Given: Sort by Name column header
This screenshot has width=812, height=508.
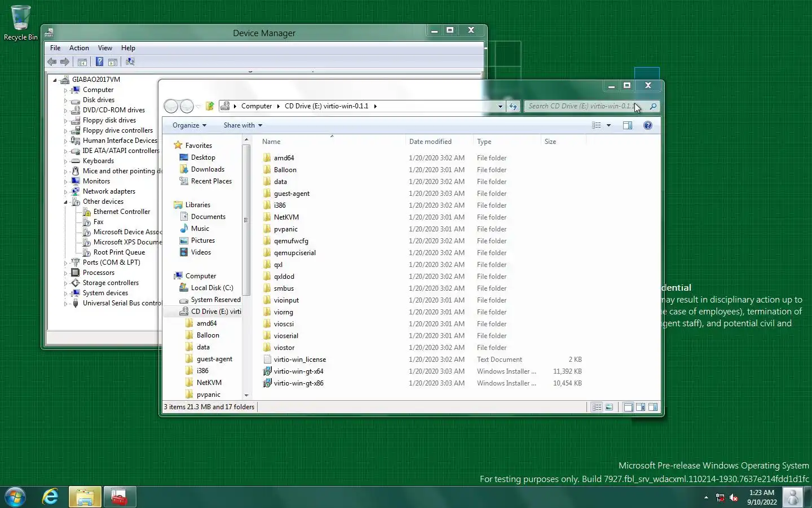Looking at the screenshot, I should tap(332, 142).
